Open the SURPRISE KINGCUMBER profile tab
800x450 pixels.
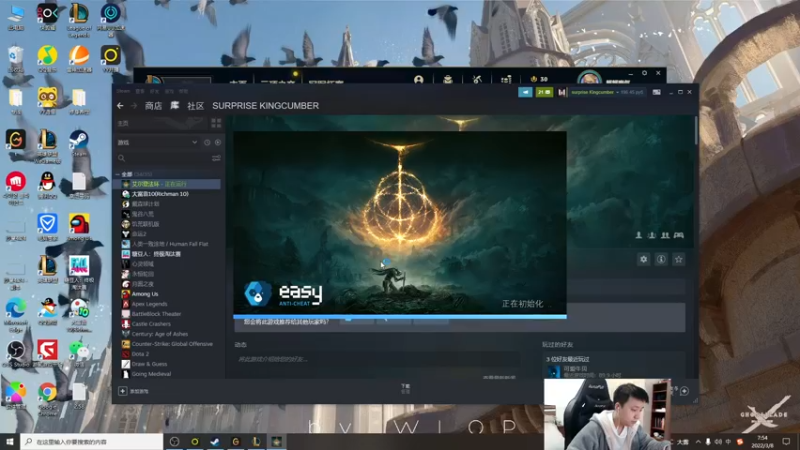coord(265,106)
